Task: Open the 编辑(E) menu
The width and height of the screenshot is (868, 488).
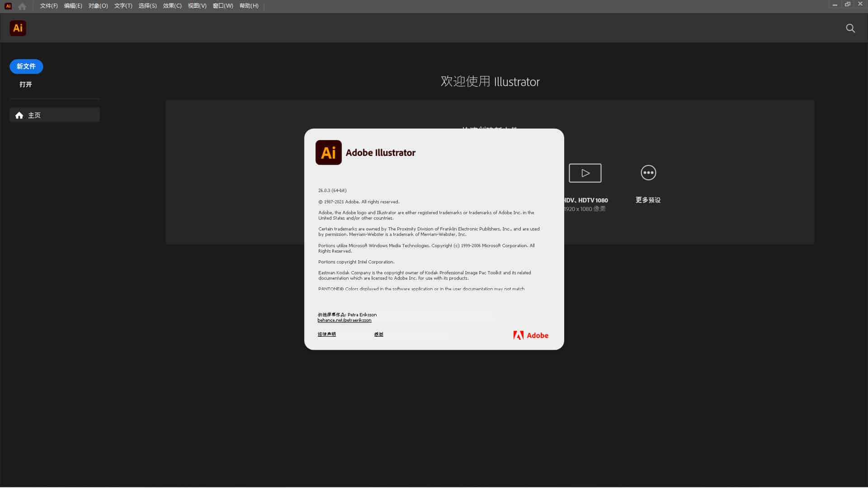Action: (x=73, y=6)
